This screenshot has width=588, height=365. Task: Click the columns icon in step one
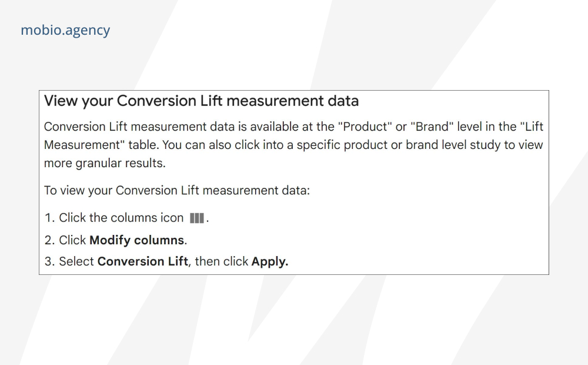(197, 218)
